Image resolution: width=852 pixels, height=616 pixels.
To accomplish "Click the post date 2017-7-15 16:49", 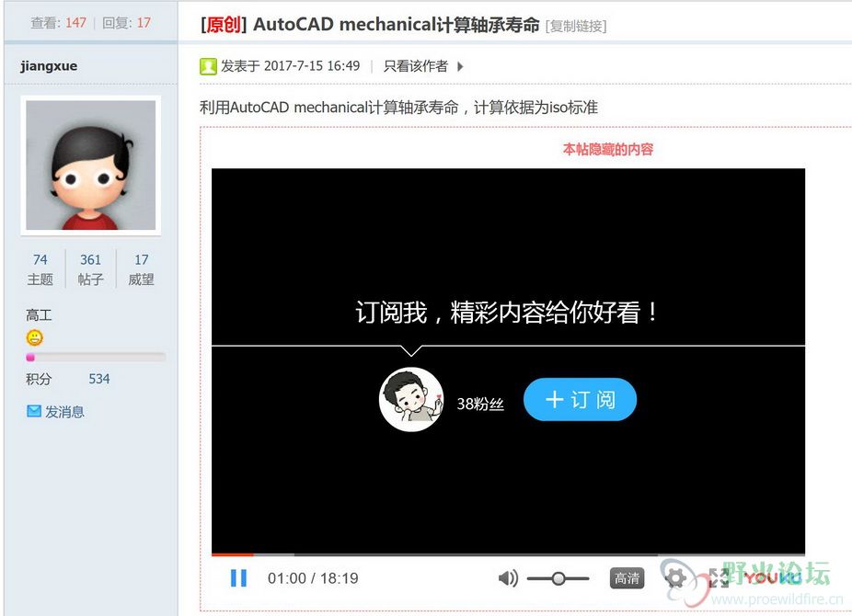I will tap(312, 66).
